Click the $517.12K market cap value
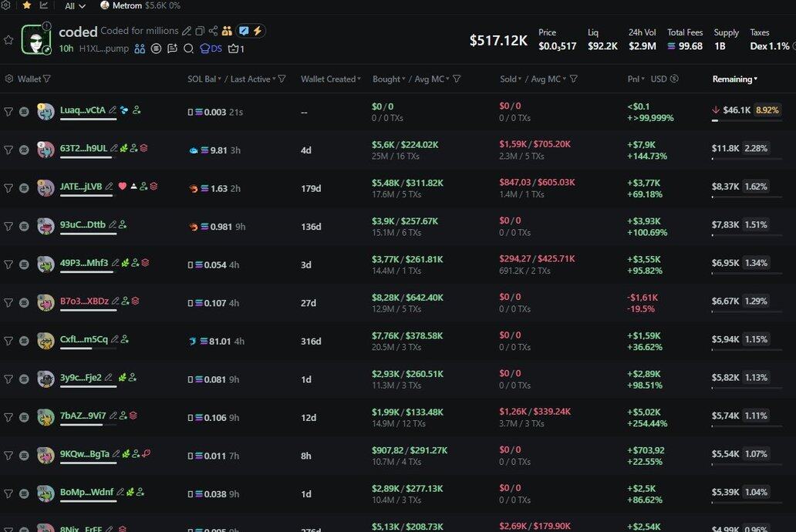The height and width of the screenshot is (532, 796). [498, 40]
